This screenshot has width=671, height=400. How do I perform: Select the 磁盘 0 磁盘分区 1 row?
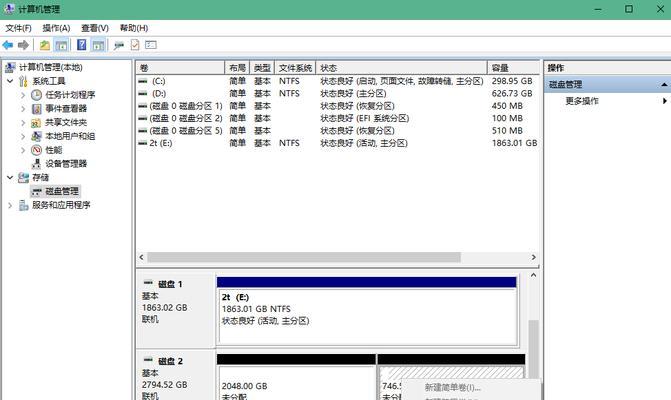click(x=337, y=106)
